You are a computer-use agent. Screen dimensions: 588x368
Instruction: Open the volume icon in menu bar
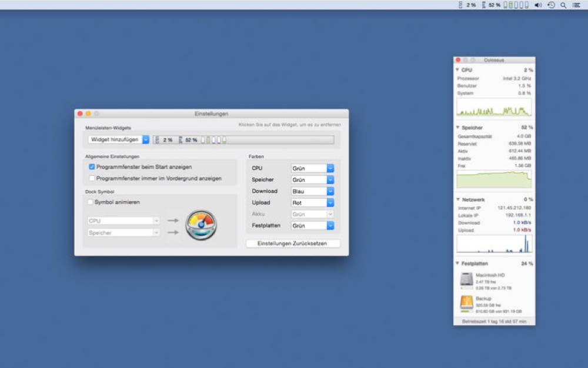[538, 5]
